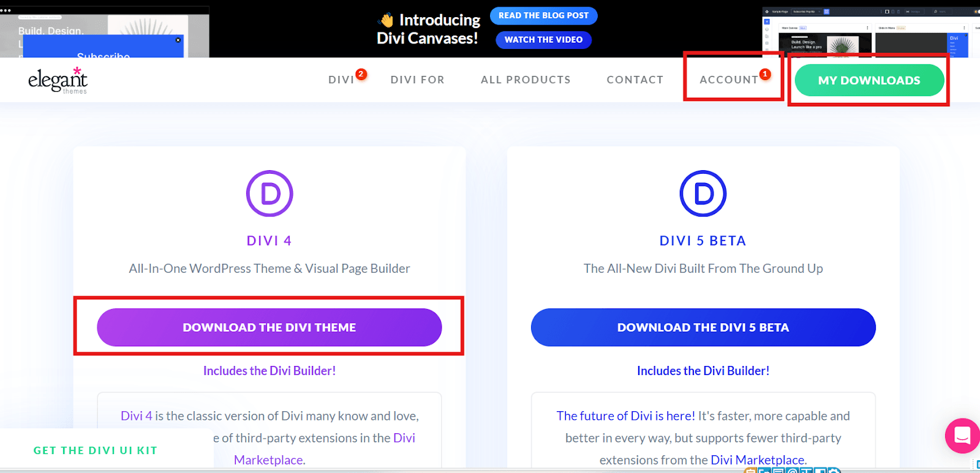980x473 pixels.
Task: Click the Elegant Themes logo
Action: [x=58, y=80]
